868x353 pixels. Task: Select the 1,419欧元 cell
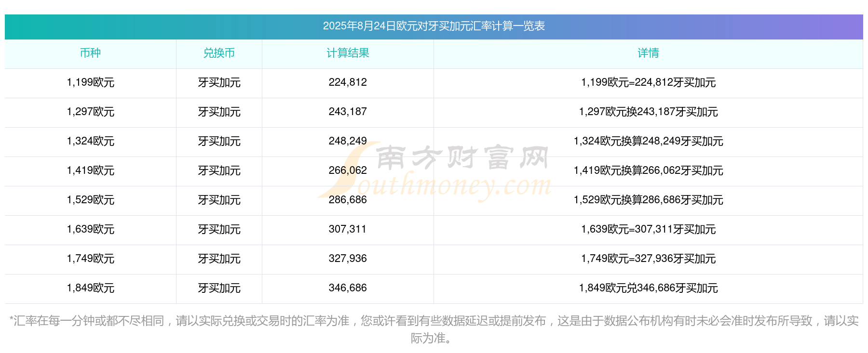coord(90,170)
